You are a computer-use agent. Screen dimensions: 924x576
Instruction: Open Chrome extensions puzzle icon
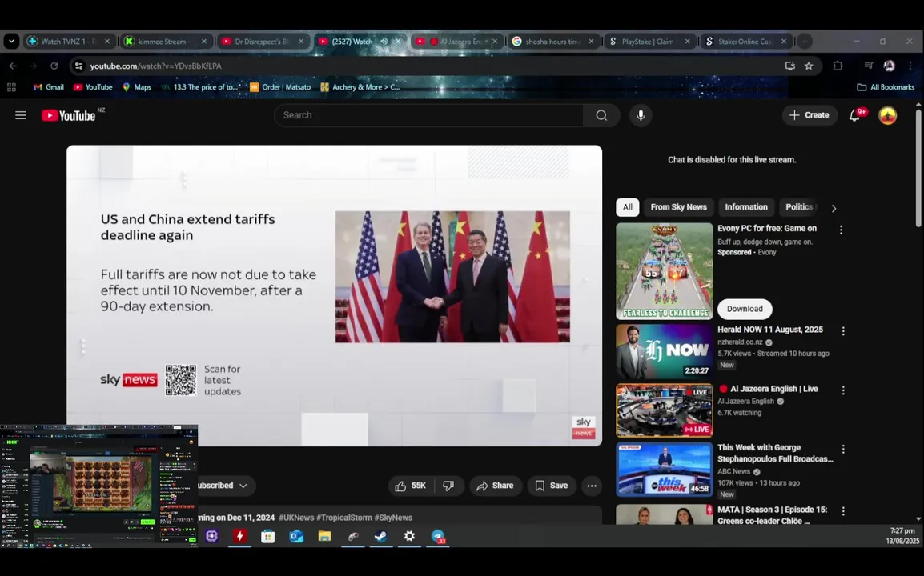click(x=838, y=66)
